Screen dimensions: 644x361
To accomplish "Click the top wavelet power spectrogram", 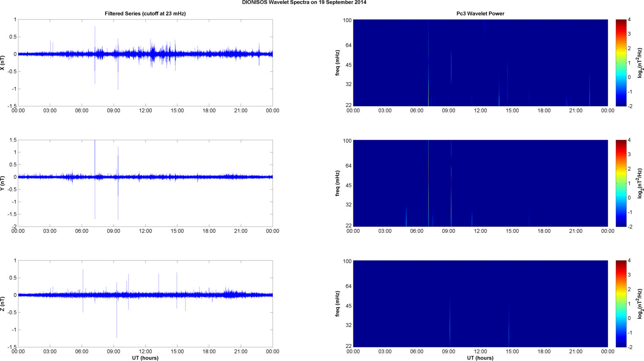I will pyautogui.click(x=480, y=63).
